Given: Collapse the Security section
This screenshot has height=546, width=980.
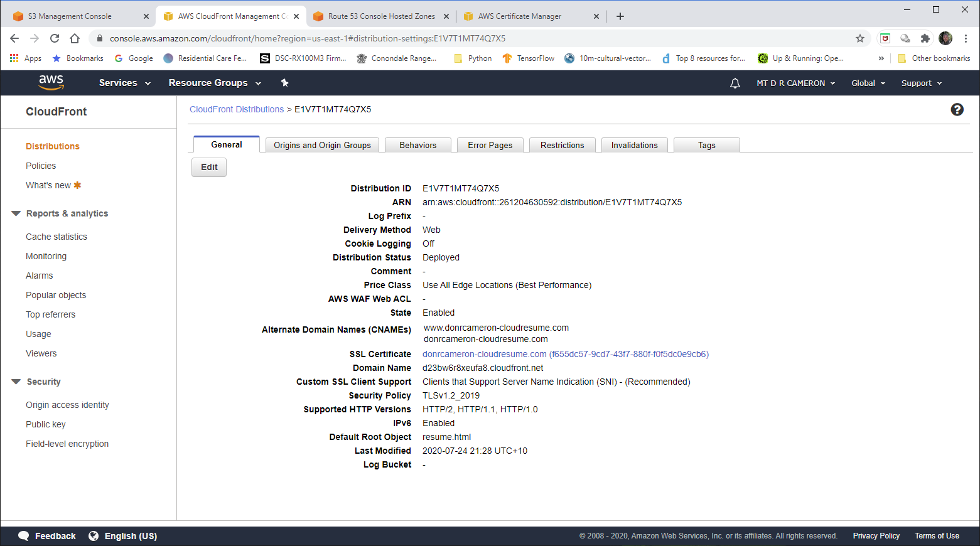Looking at the screenshot, I should [16, 382].
